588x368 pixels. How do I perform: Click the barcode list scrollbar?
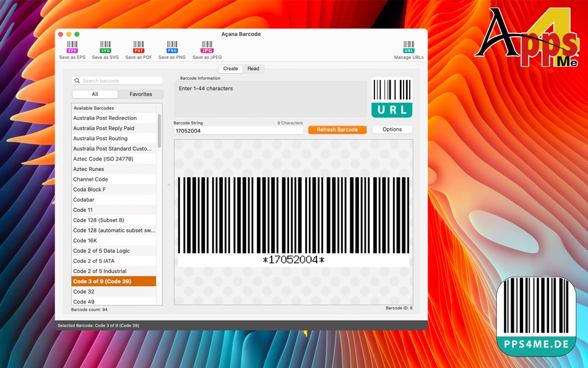(159, 131)
